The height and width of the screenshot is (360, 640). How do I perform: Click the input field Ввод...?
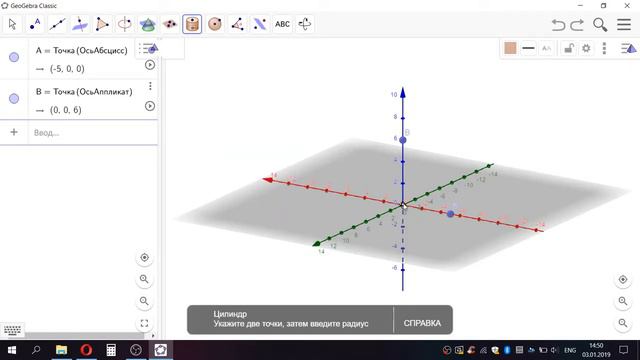93,133
